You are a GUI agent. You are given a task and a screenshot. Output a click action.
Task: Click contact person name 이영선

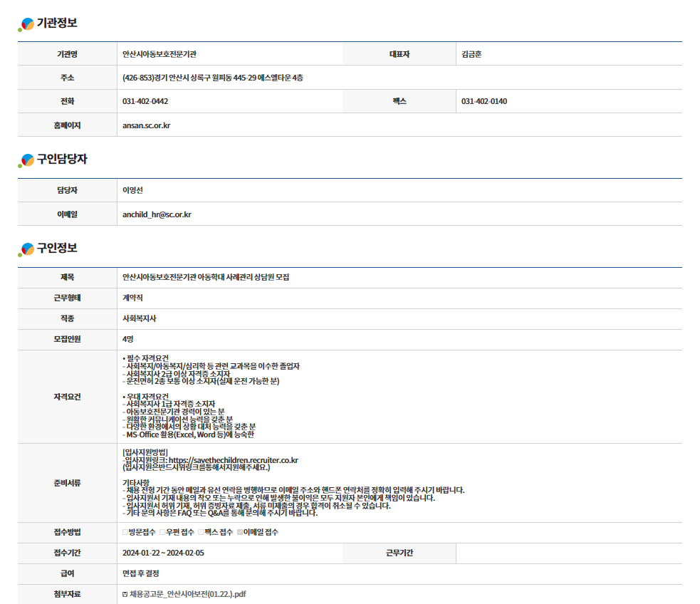pyautogui.click(x=132, y=190)
